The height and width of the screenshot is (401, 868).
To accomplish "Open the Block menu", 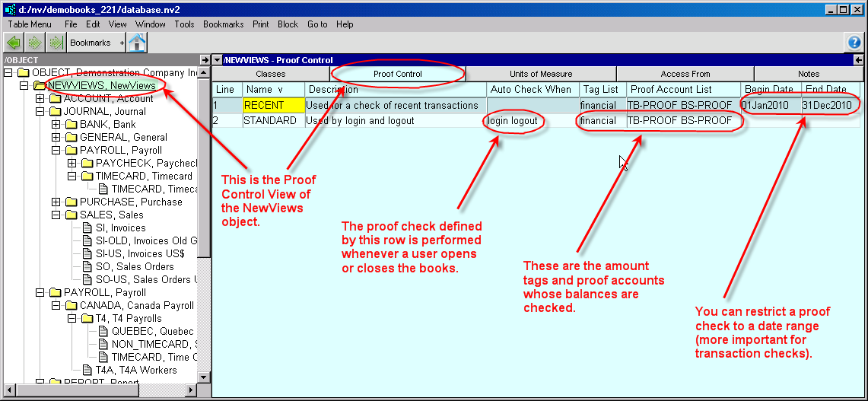I will 288,24.
